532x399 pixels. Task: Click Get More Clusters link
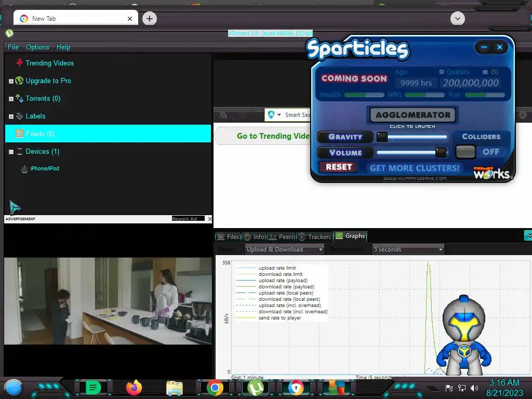click(x=414, y=168)
